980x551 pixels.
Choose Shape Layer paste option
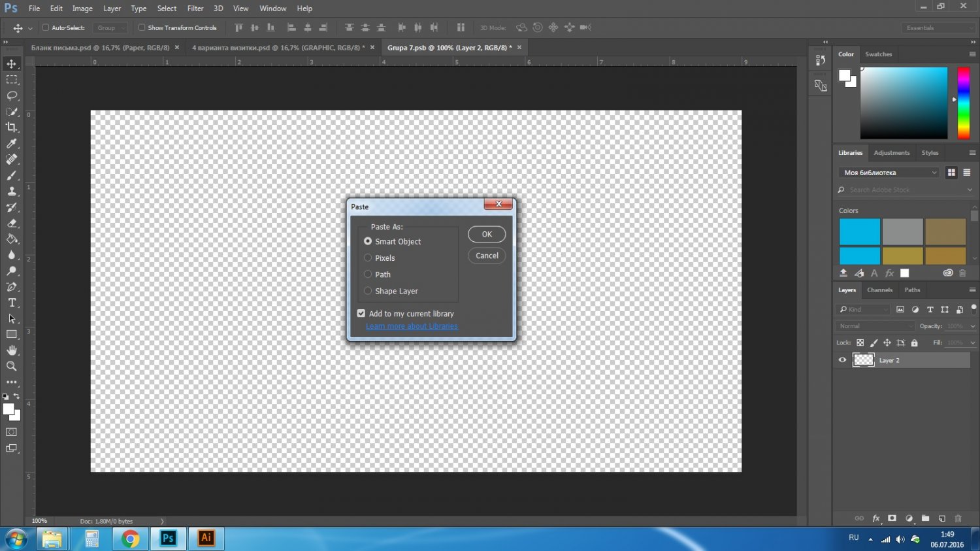pos(391,291)
